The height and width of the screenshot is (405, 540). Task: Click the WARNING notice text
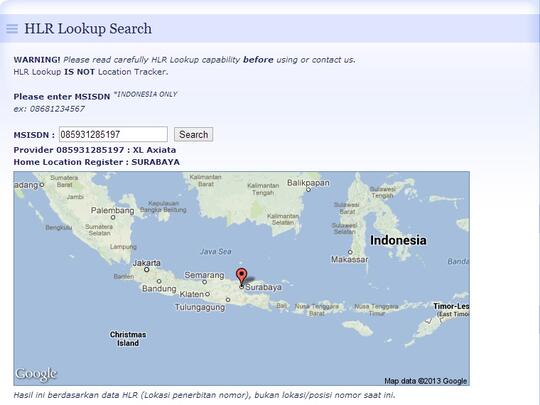point(184,60)
